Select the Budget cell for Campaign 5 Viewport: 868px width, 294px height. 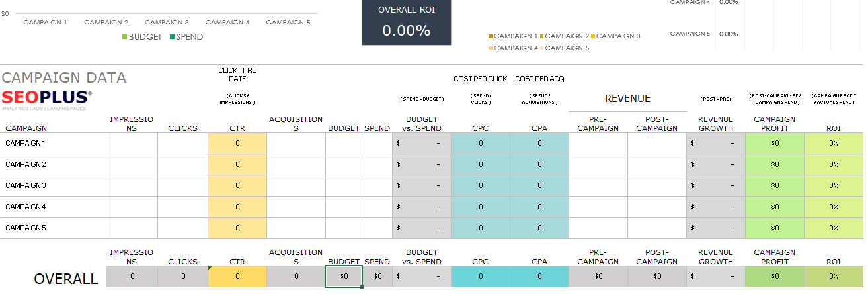click(x=343, y=228)
